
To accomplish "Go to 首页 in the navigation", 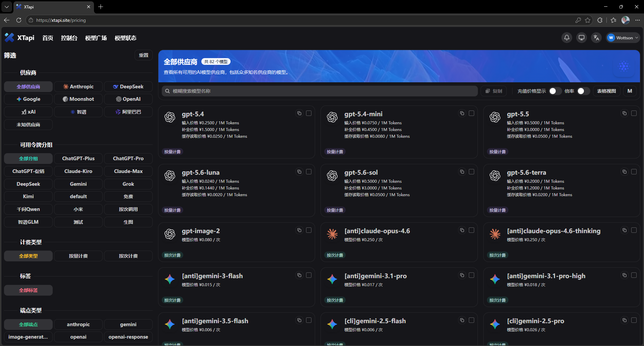I will click(48, 38).
